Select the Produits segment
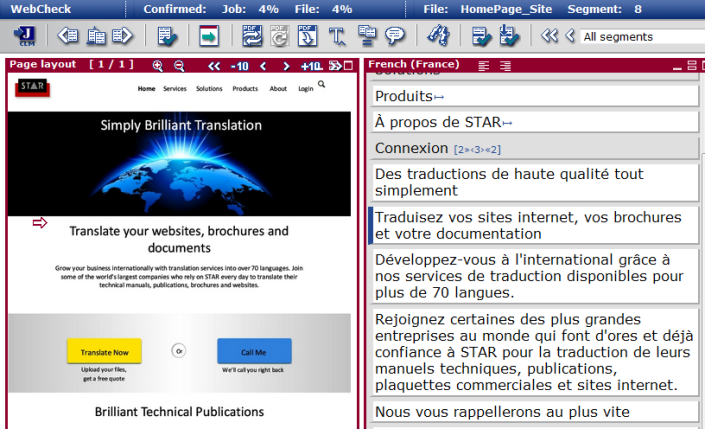 pos(535,96)
